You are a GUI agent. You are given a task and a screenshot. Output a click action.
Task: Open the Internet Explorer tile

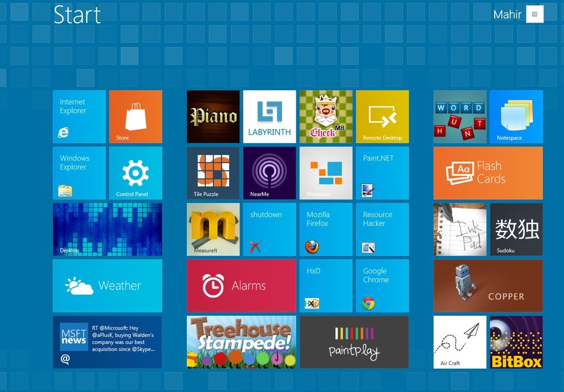tap(79, 117)
